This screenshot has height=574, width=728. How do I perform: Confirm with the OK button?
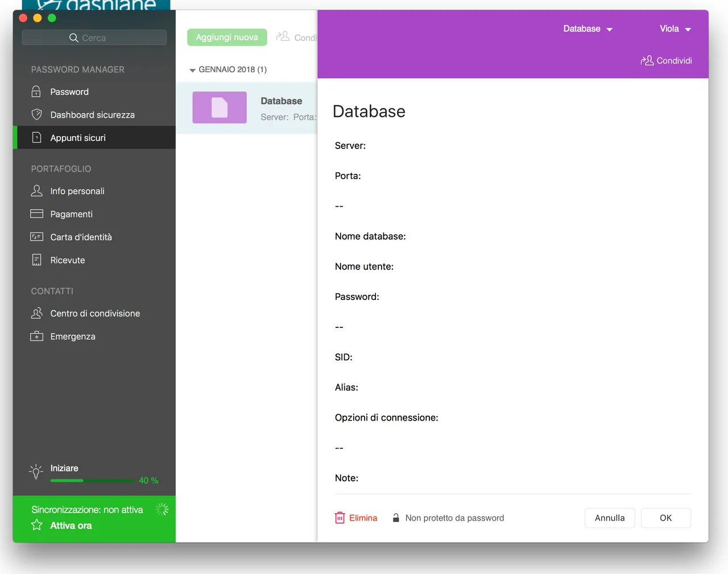click(665, 518)
